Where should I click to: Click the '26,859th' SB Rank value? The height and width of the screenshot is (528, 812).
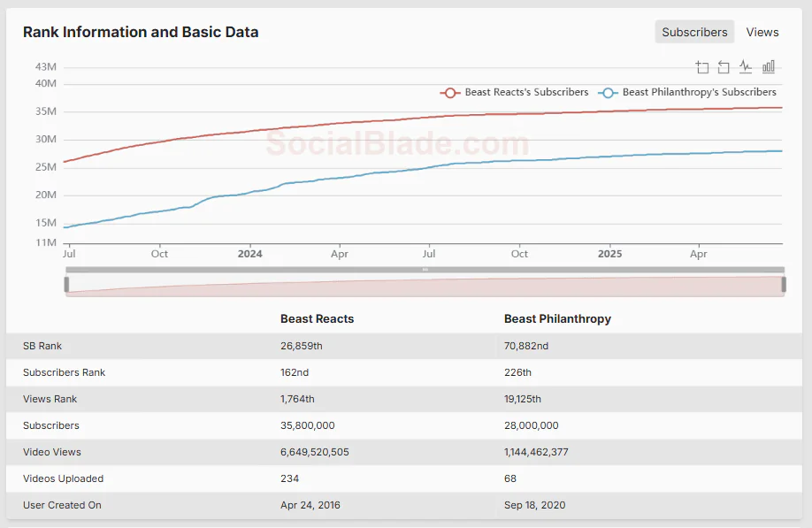coord(302,346)
